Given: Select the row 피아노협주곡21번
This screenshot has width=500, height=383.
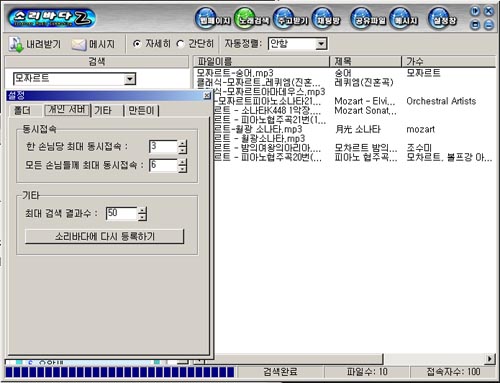Looking at the screenshot, I should [x=270, y=120].
